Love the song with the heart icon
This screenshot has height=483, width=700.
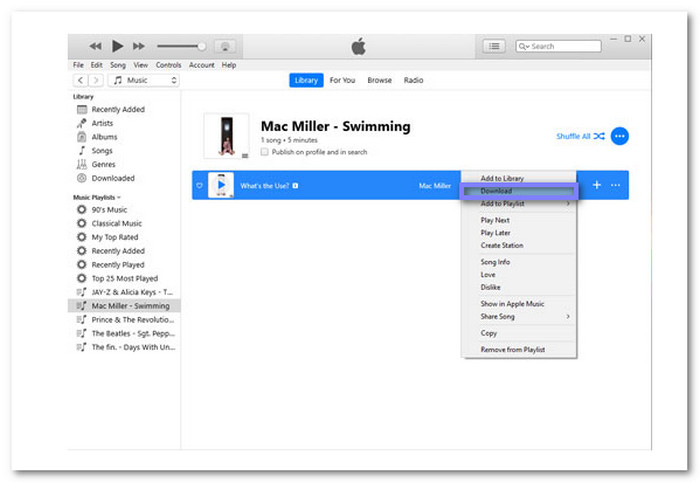click(200, 185)
